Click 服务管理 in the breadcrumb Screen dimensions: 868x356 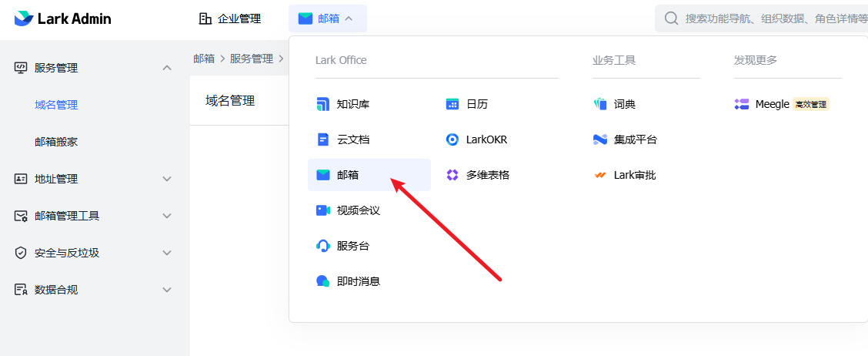coord(252,59)
